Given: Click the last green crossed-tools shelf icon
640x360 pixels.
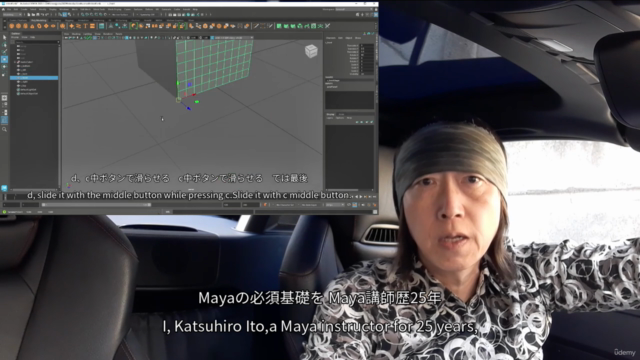Looking at the screenshot, I should click(327, 26).
